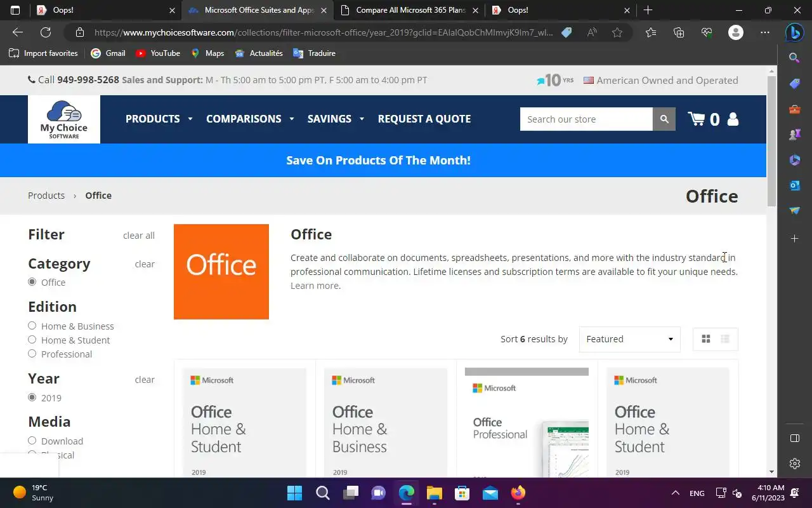Click in the Search our store field
Viewport: 812px width, 508px height.
[x=586, y=119]
